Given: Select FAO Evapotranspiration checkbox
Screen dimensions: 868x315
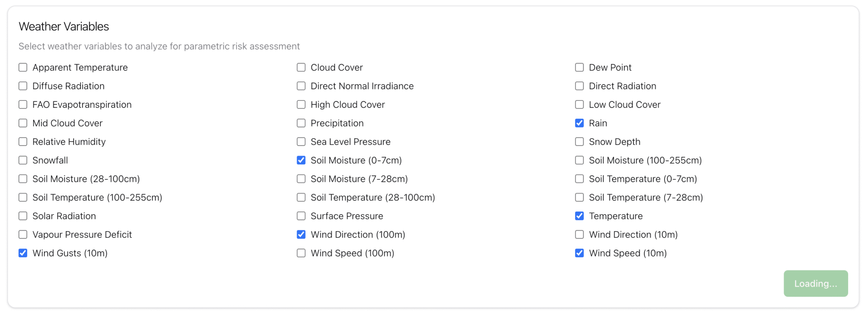Looking at the screenshot, I should [x=23, y=104].
